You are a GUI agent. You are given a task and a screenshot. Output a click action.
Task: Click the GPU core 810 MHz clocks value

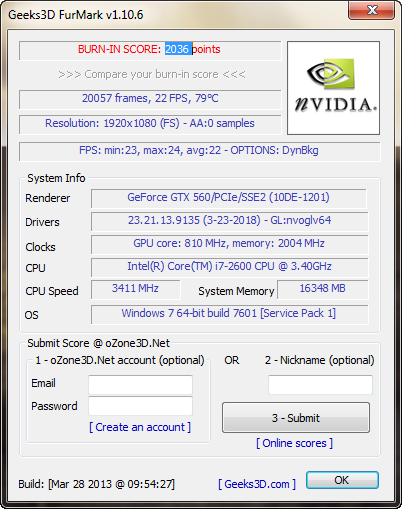coord(230,244)
